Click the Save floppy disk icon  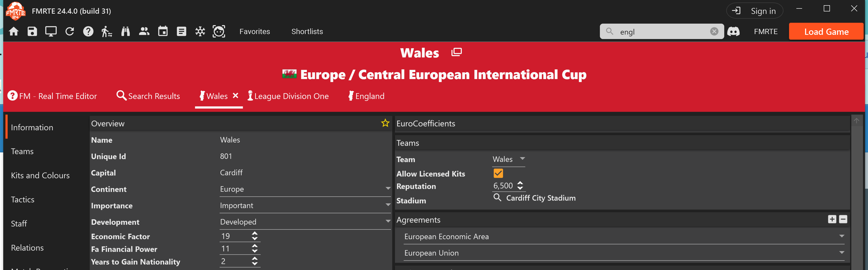pos(32,32)
